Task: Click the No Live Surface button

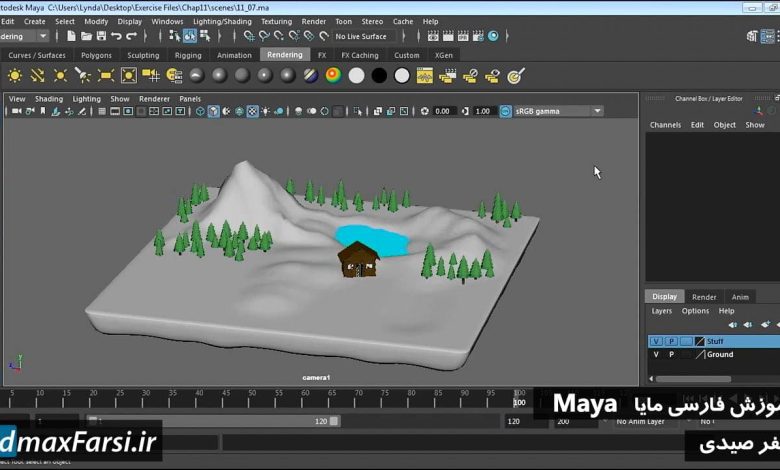Action: [x=361, y=36]
